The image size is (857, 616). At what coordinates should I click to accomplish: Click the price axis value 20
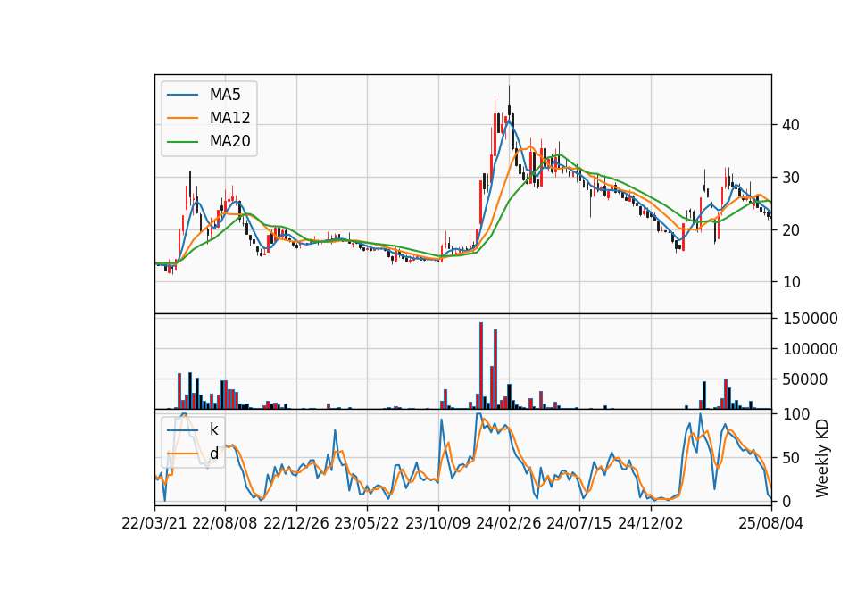pyautogui.click(x=790, y=229)
